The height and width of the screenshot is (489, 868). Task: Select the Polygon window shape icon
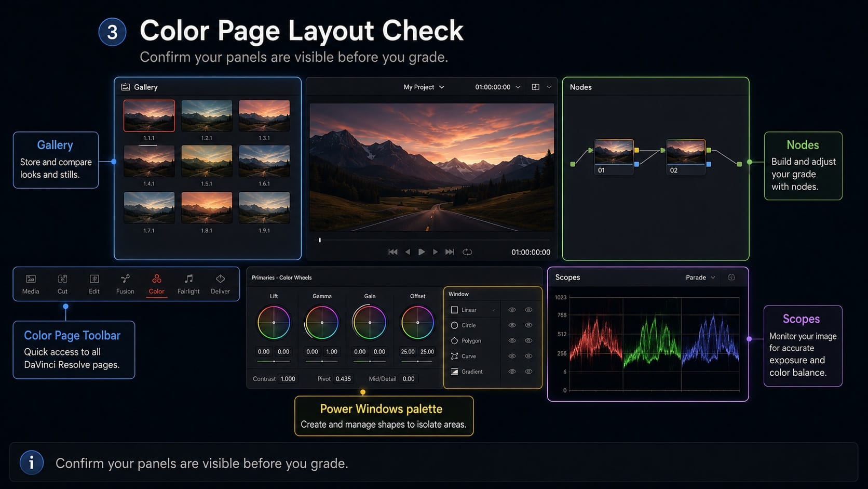coord(454,341)
